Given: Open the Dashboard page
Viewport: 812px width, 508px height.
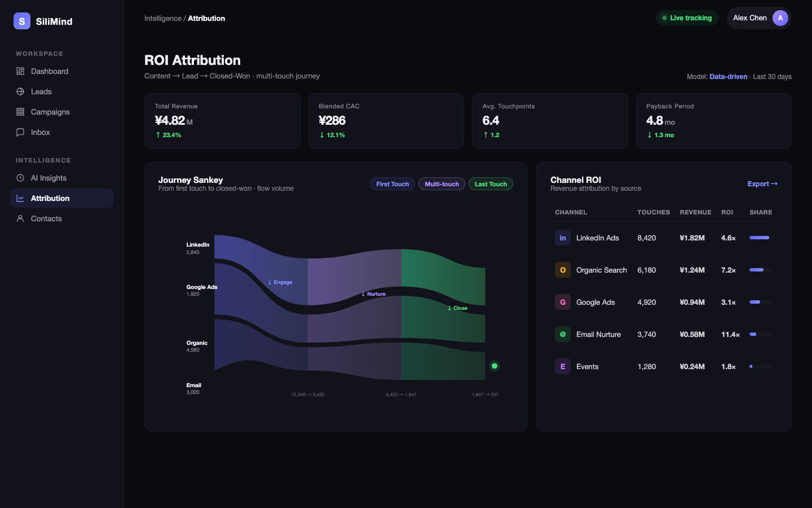Looking at the screenshot, I should coord(62,71).
